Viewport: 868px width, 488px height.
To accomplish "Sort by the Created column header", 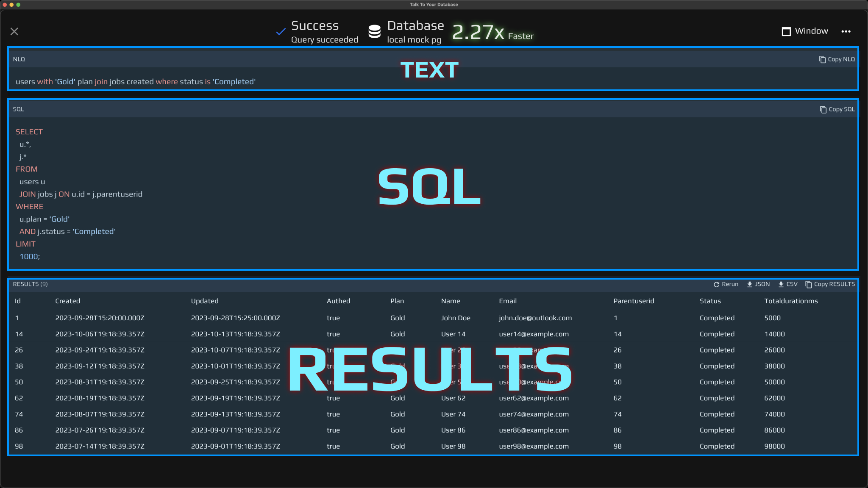I will [67, 301].
